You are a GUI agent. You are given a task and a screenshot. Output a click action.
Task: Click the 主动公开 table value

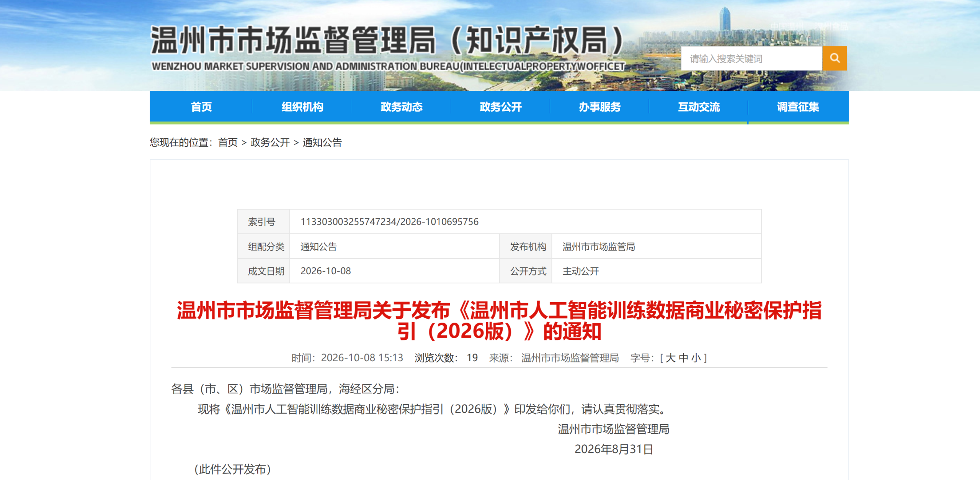pos(580,271)
